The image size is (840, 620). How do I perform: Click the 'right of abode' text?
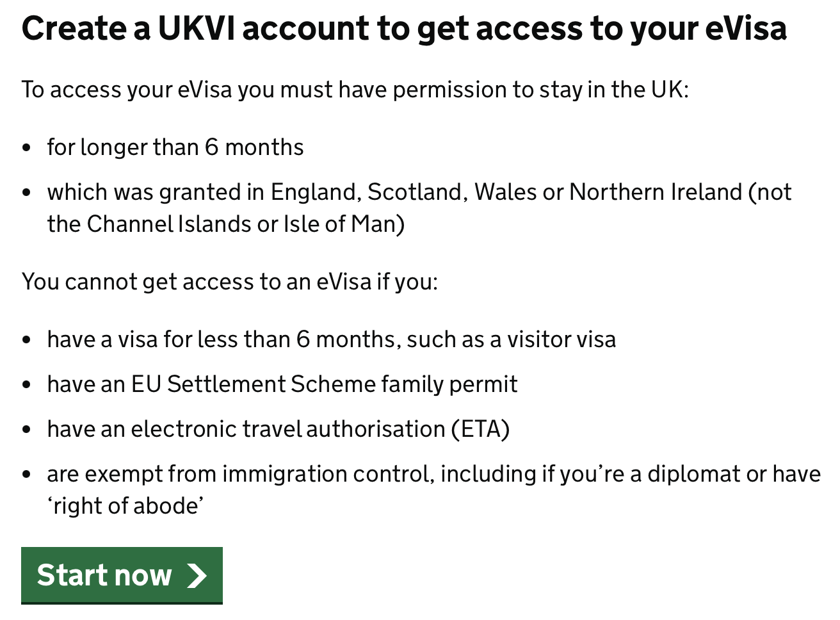click(125, 506)
